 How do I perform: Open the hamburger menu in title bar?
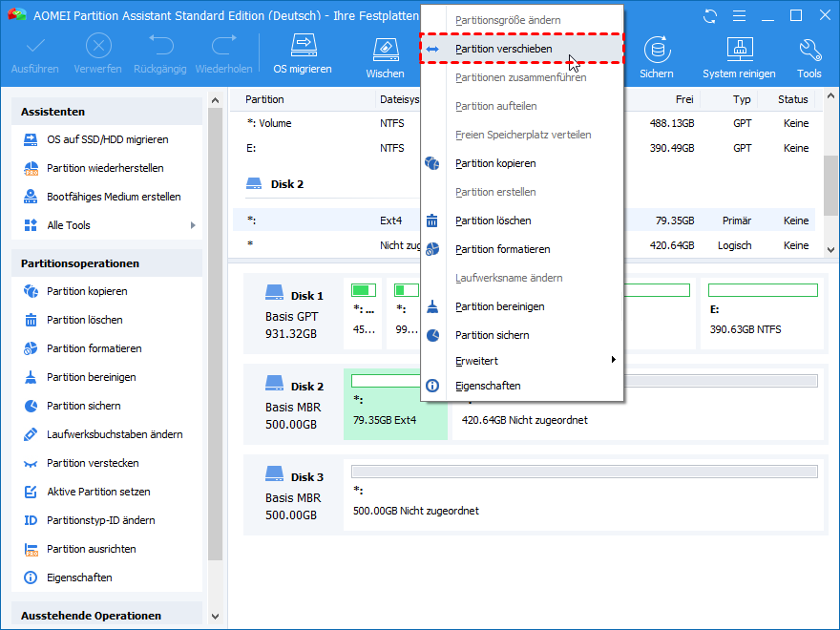click(739, 16)
